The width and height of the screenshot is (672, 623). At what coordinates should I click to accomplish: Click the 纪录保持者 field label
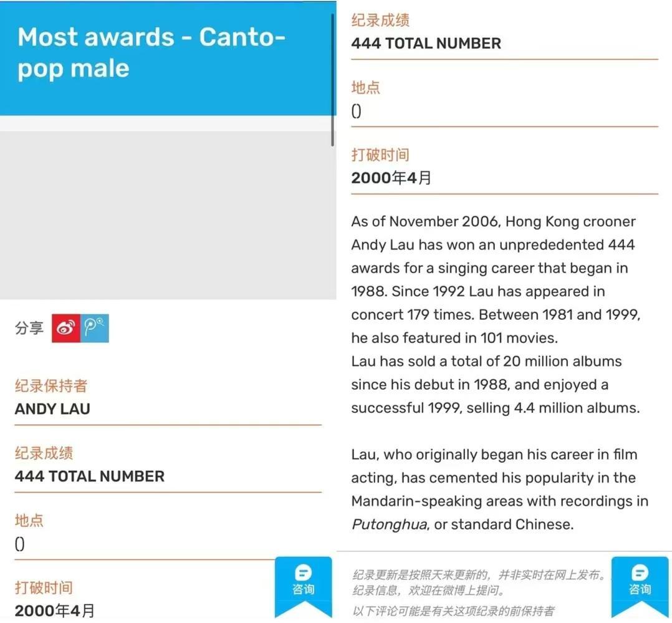pos(50,386)
